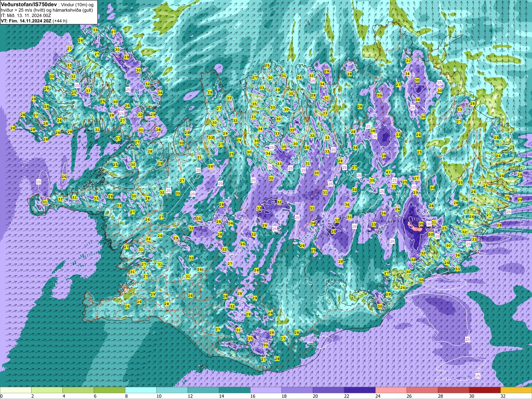Viewport: 532px width, 399px height.
Task: Click the turquoise 10–12 m/s legend swatch
Action: (172, 390)
